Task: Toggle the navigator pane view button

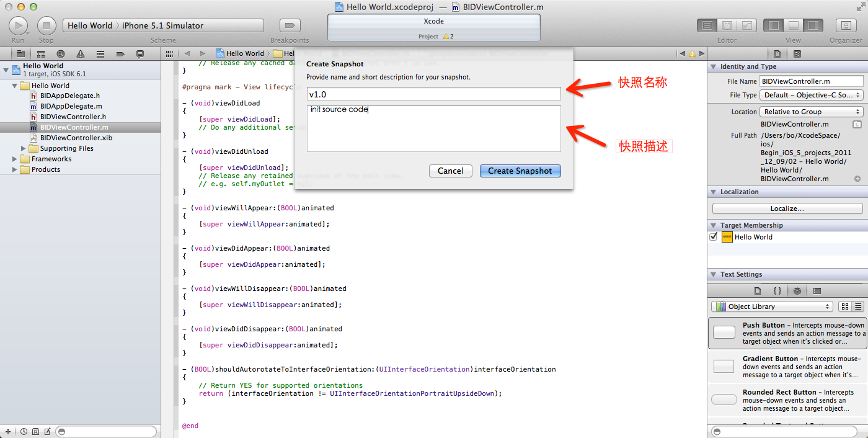Action: coord(774,25)
